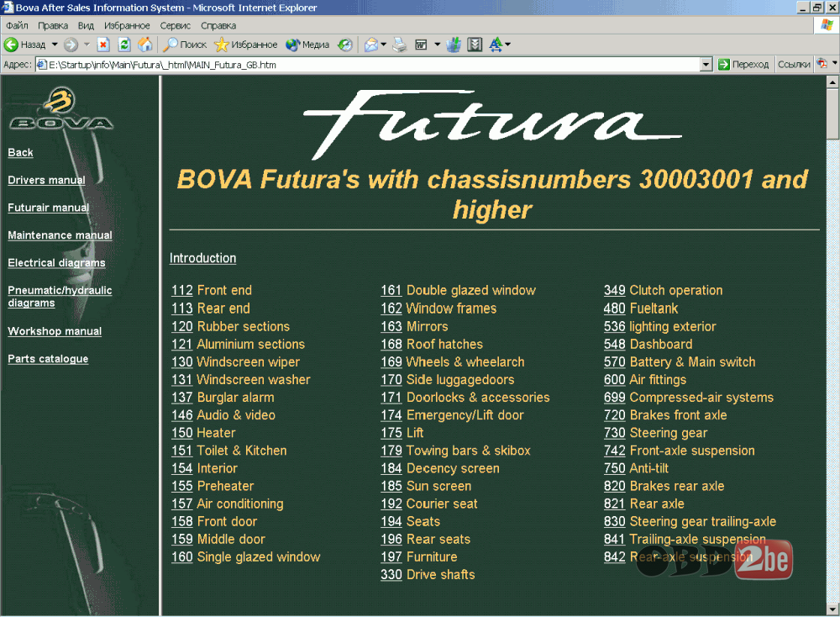Image resolution: width=840 pixels, height=617 pixels.
Task: Click the Discuss toolbar icon
Action: tap(454, 45)
